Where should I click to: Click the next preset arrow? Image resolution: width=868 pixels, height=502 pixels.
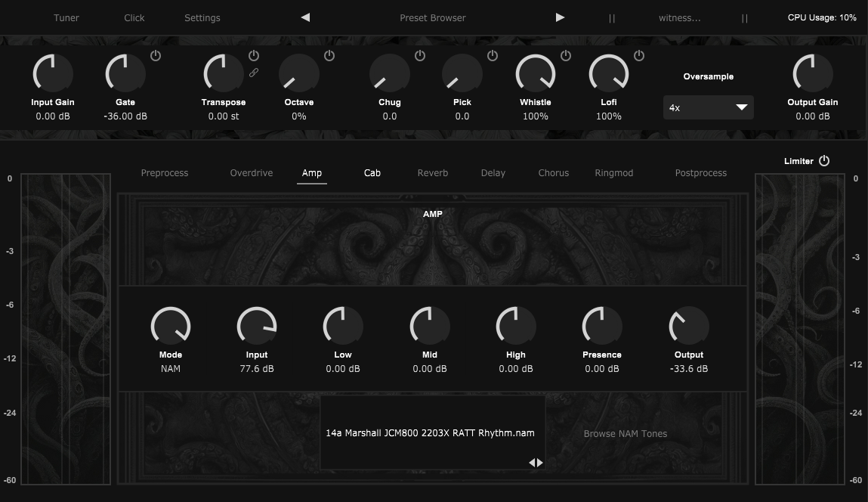(560, 17)
